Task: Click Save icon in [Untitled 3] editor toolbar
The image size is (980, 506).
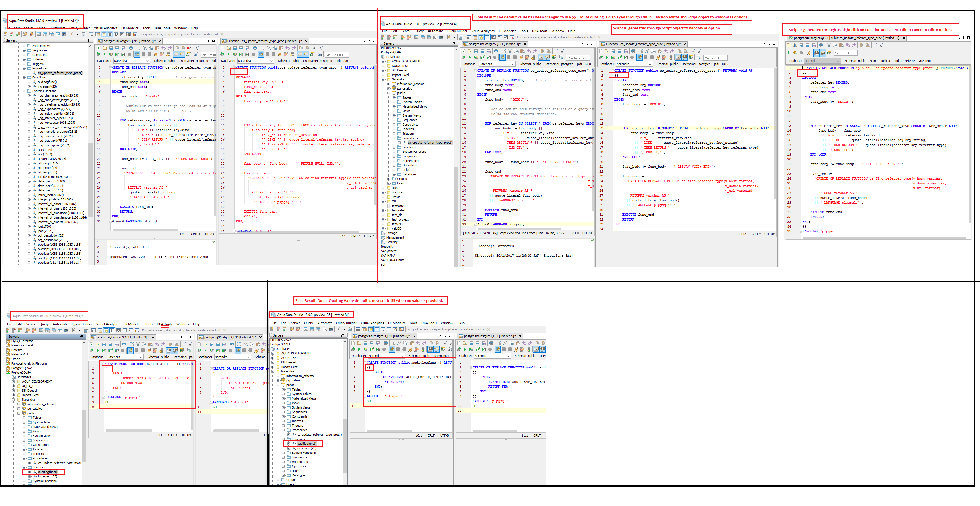Action: 104,344
